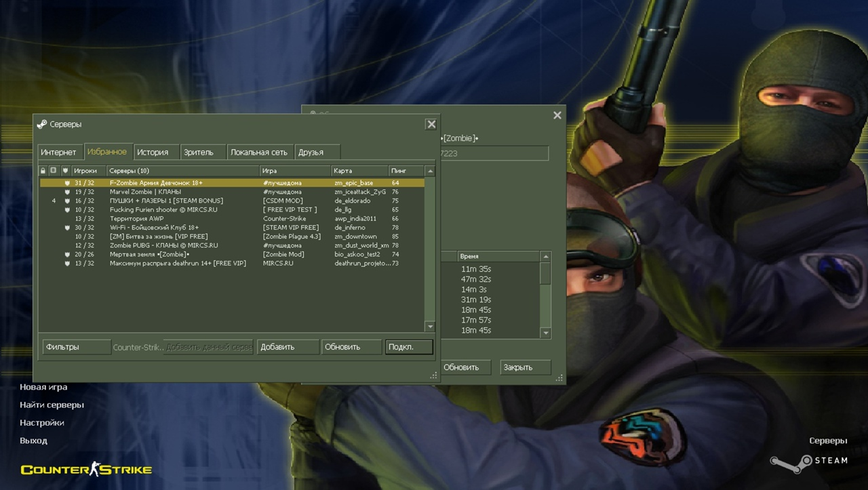The image size is (868, 490).
Task: Click the player list scrollbar thumb
Action: pos(545,273)
